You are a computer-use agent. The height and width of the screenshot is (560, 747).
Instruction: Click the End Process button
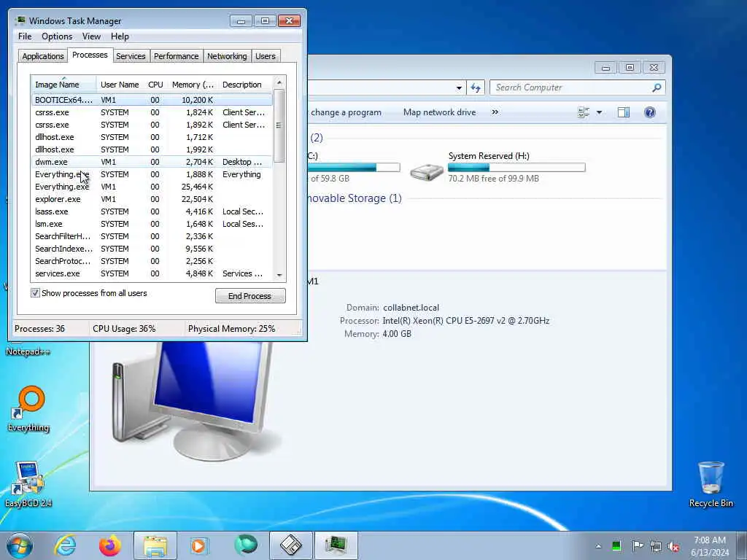click(250, 296)
